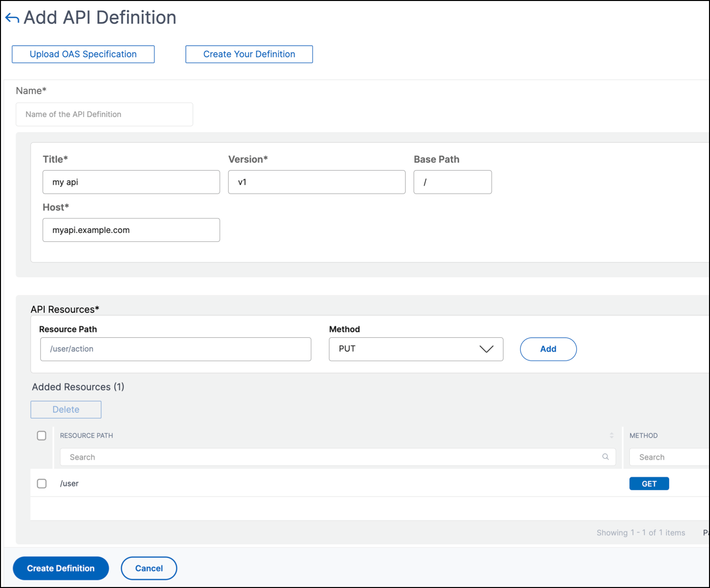This screenshot has width=710, height=588.
Task: Tick the select-all checkbox in table header
Action: (42, 436)
